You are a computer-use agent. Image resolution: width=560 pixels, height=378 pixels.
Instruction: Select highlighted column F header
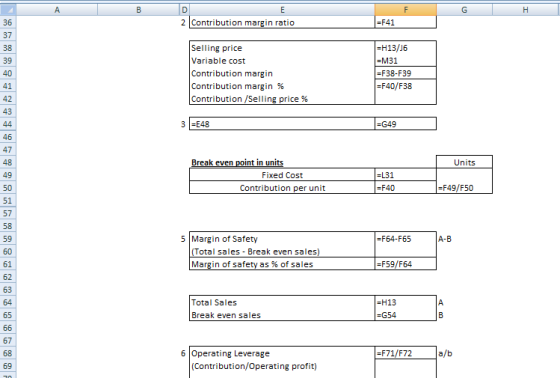pyautogui.click(x=406, y=10)
